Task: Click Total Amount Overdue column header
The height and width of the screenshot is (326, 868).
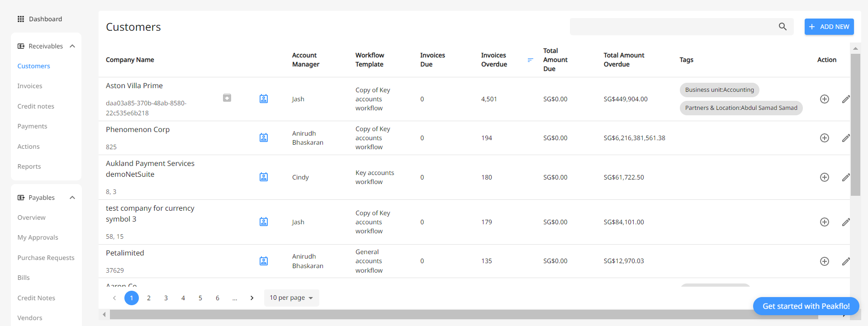Action: coord(624,60)
